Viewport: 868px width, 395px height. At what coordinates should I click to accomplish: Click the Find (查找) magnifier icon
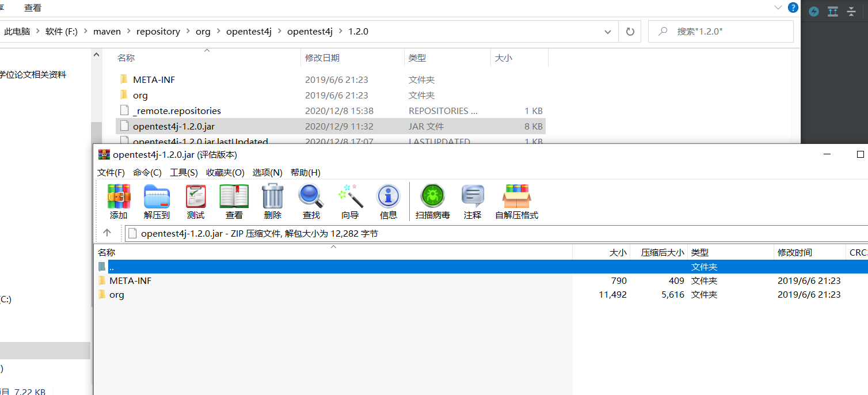point(311,196)
